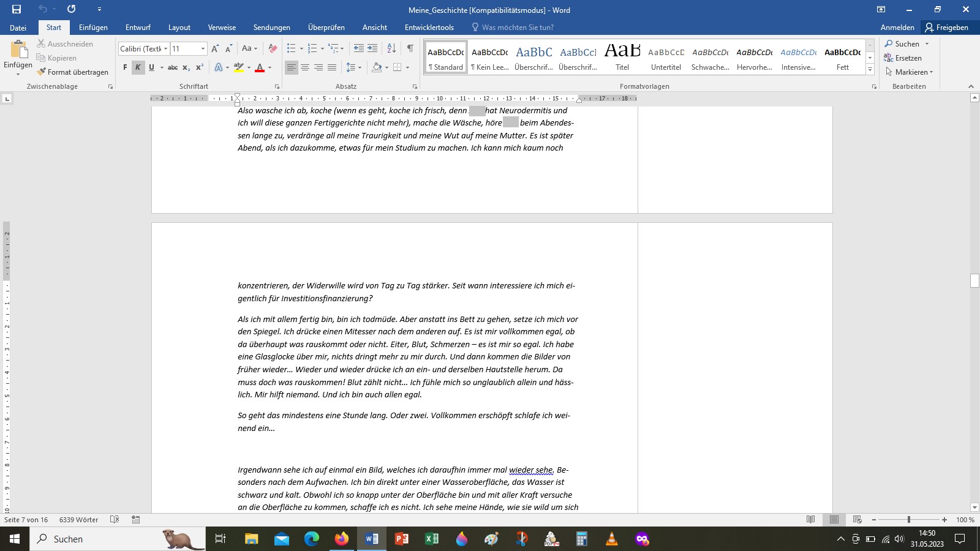This screenshot has width=980, height=551.
Task: Click Anmelden to sign in
Action: click(x=897, y=28)
